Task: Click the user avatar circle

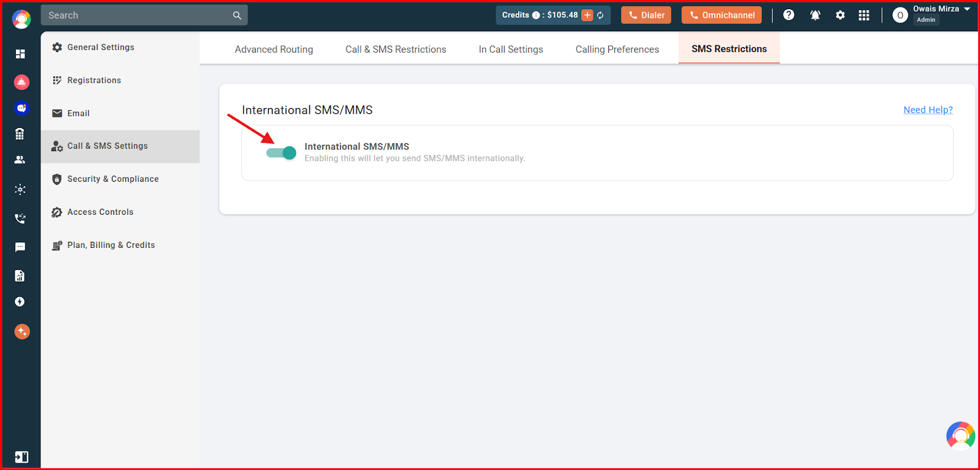Action: (x=900, y=15)
